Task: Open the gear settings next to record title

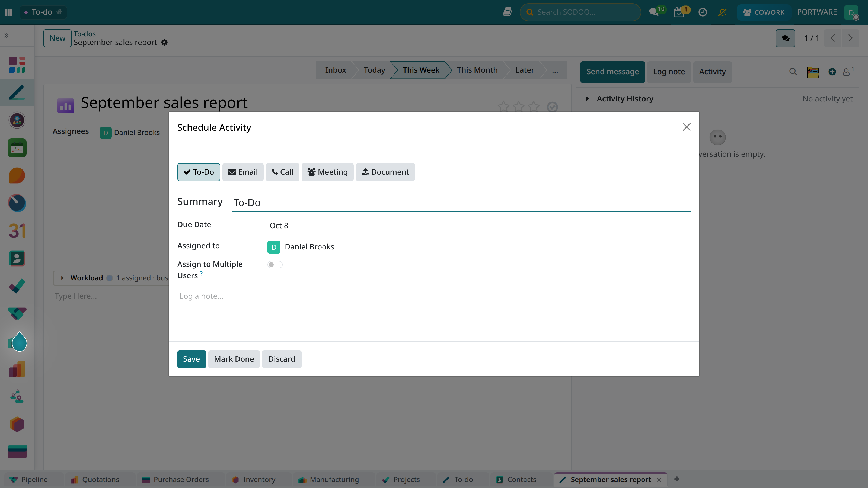Action: click(x=164, y=43)
